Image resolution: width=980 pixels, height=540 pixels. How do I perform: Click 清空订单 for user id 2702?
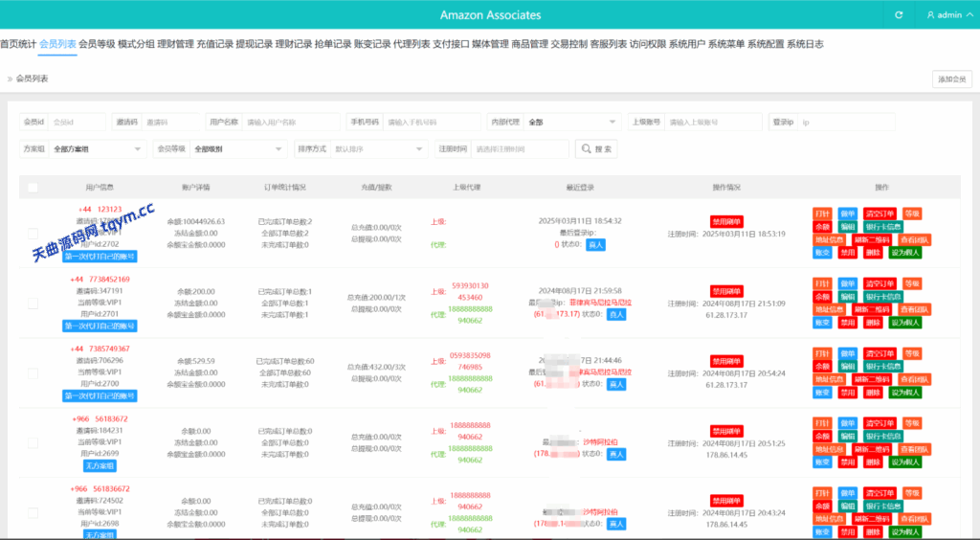(880, 214)
